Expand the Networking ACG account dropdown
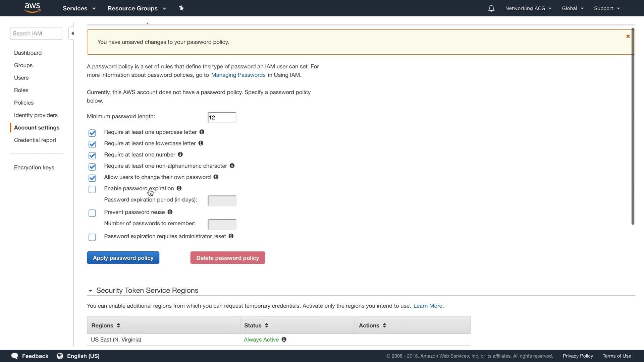 pos(528,8)
